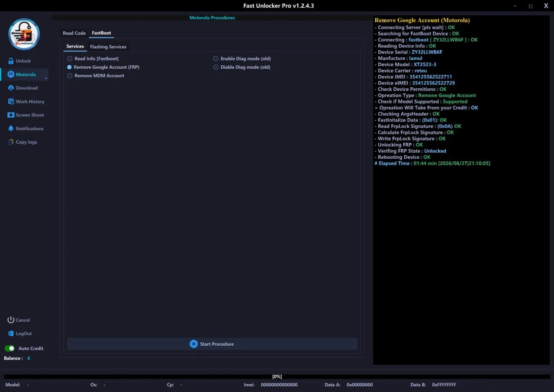This screenshot has height=392, width=554.
Task: Click the Cp status bar field
Action: 174,385
